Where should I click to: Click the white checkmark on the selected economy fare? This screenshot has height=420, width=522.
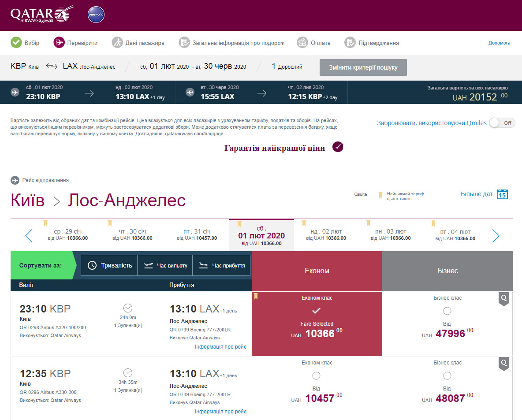(316, 311)
